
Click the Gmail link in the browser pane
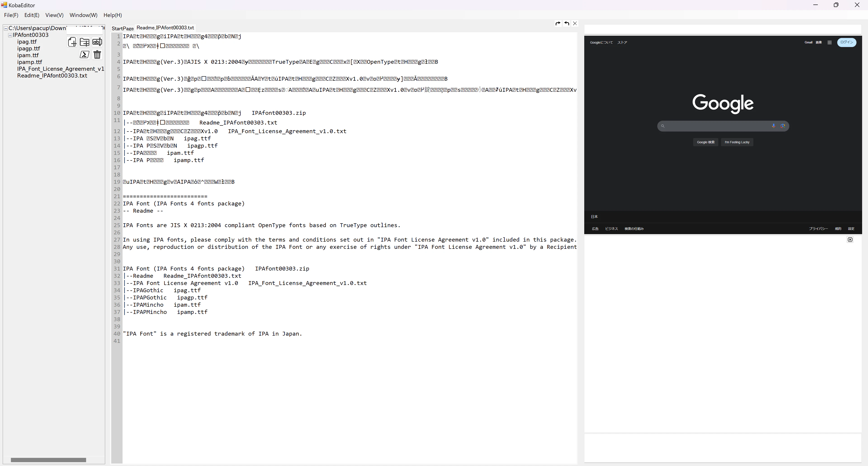click(808, 42)
